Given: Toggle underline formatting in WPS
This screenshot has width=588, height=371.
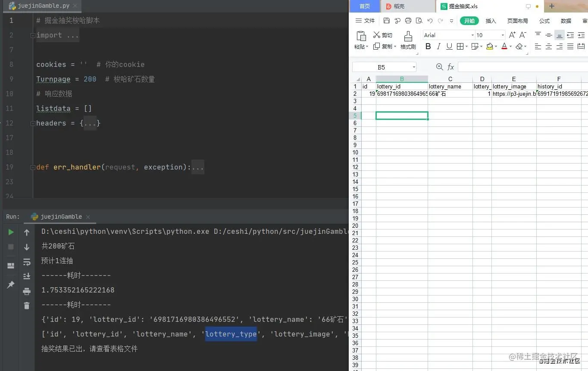Looking at the screenshot, I should 449,46.
